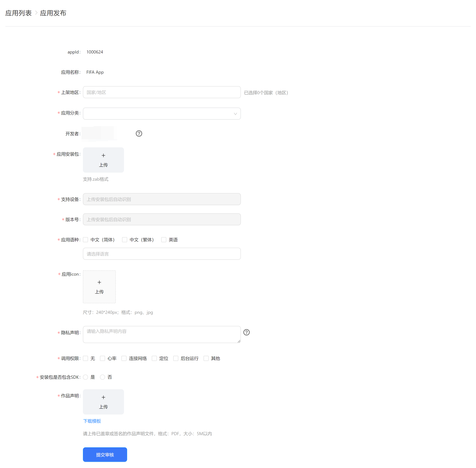Image resolution: width=476 pixels, height=468 pixels.
Task: Select 否 for 安装包是否包含SDK
Action: point(103,377)
